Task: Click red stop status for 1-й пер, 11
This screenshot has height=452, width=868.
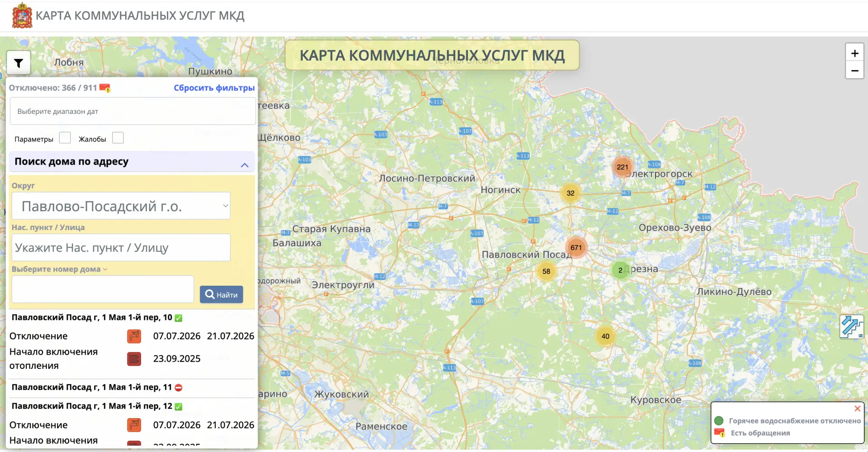Action: [x=179, y=387]
